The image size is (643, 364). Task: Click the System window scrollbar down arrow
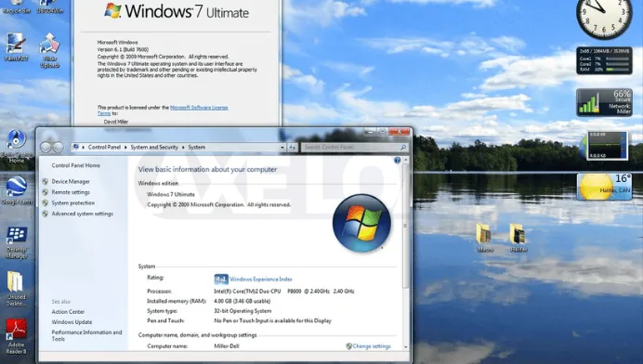point(405,346)
